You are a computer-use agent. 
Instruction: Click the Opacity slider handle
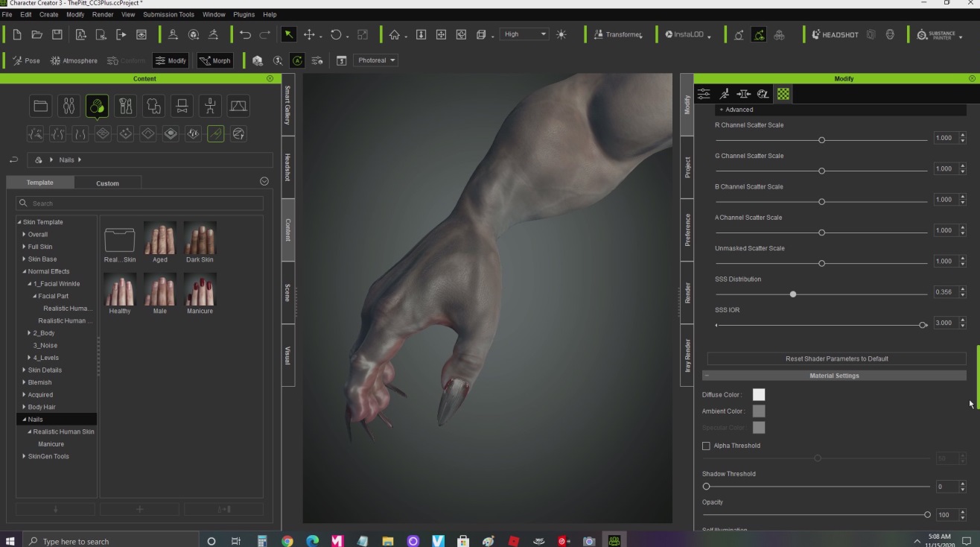click(x=927, y=515)
